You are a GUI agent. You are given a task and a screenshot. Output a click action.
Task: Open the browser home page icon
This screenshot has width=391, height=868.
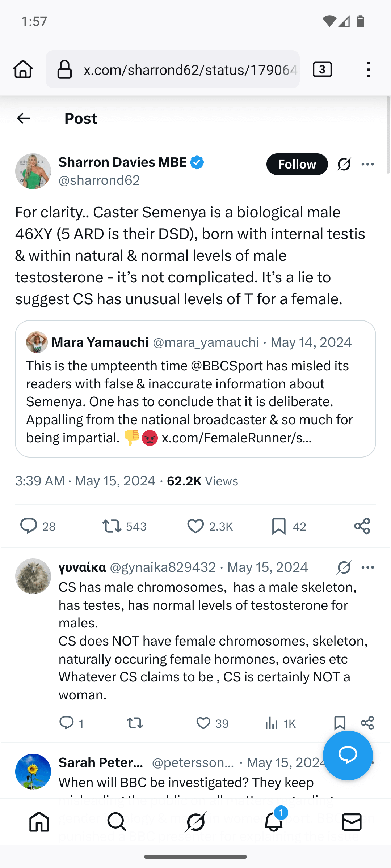(x=23, y=69)
